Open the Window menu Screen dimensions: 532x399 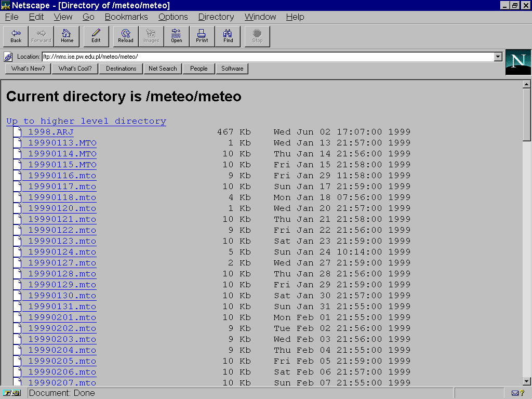(260, 17)
